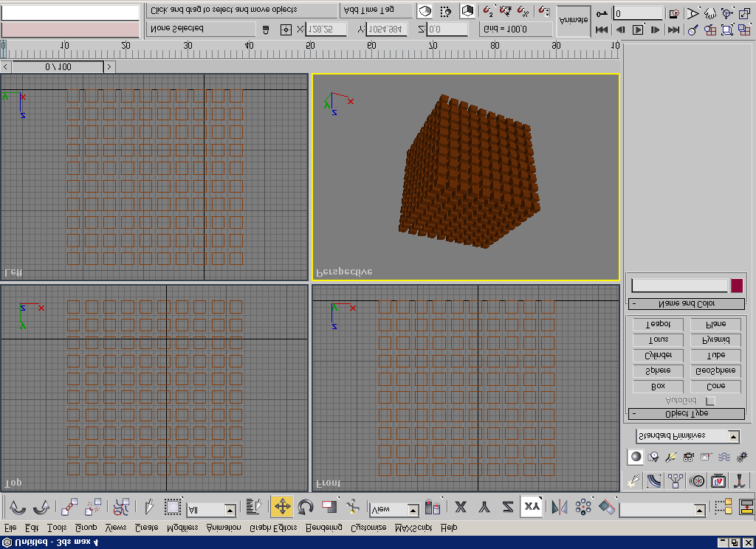Collapse the Name and Color rollout

click(x=687, y=304)
